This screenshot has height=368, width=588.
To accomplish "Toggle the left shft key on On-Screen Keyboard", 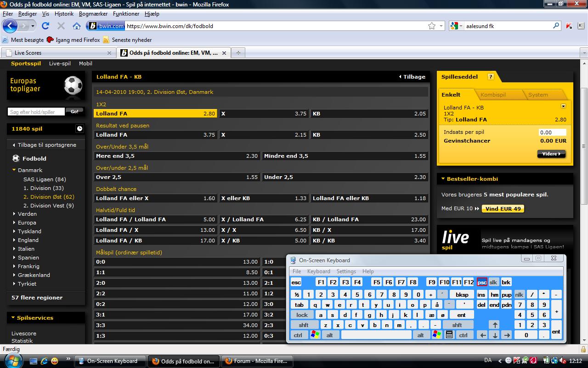I will (304, 325).
